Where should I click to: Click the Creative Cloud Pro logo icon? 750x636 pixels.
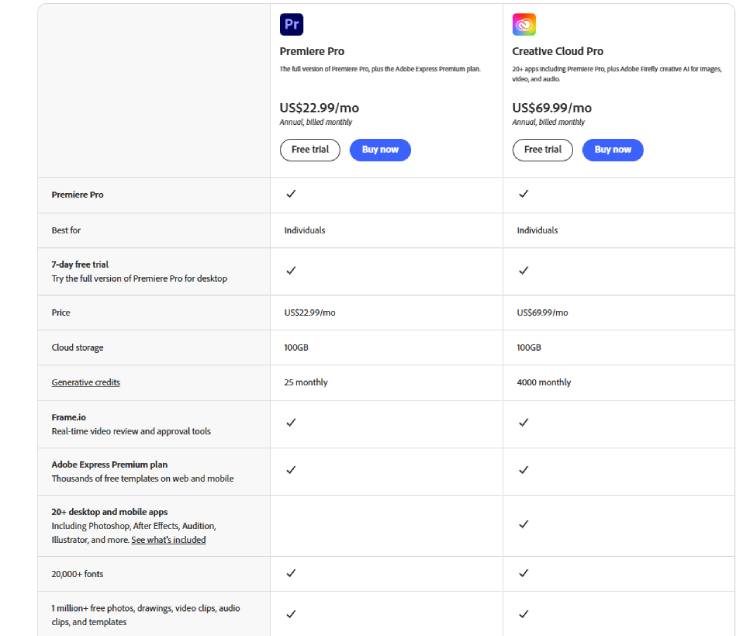pos(524,24)
